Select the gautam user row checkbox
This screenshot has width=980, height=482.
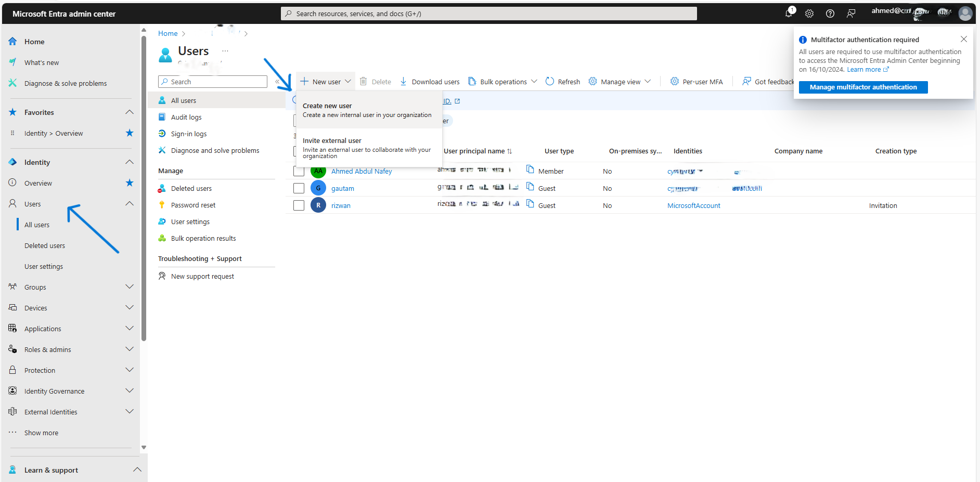coord(299,188)
